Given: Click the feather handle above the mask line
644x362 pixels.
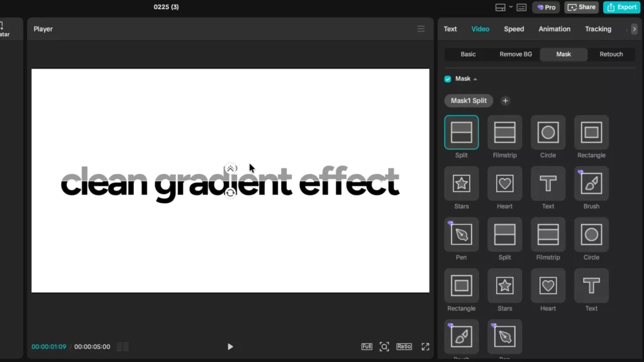Looking at the screenshot, I should pos(230,168).
